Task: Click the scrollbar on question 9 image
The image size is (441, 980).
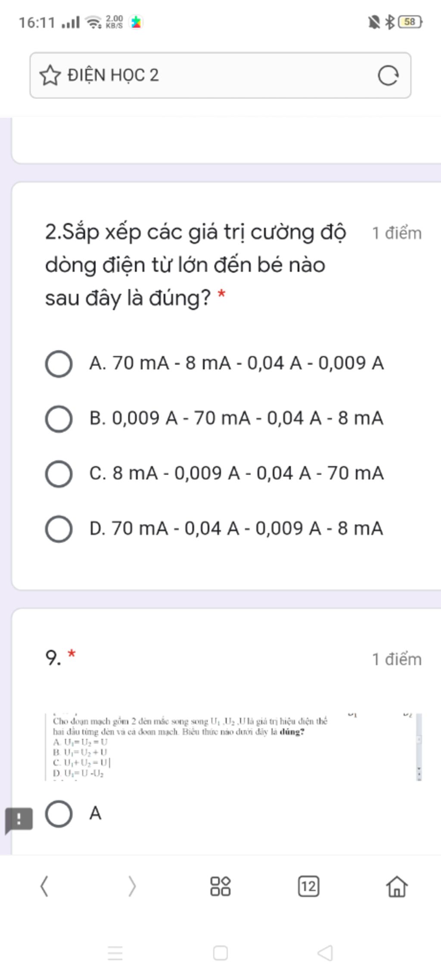Action: [419, 747]
